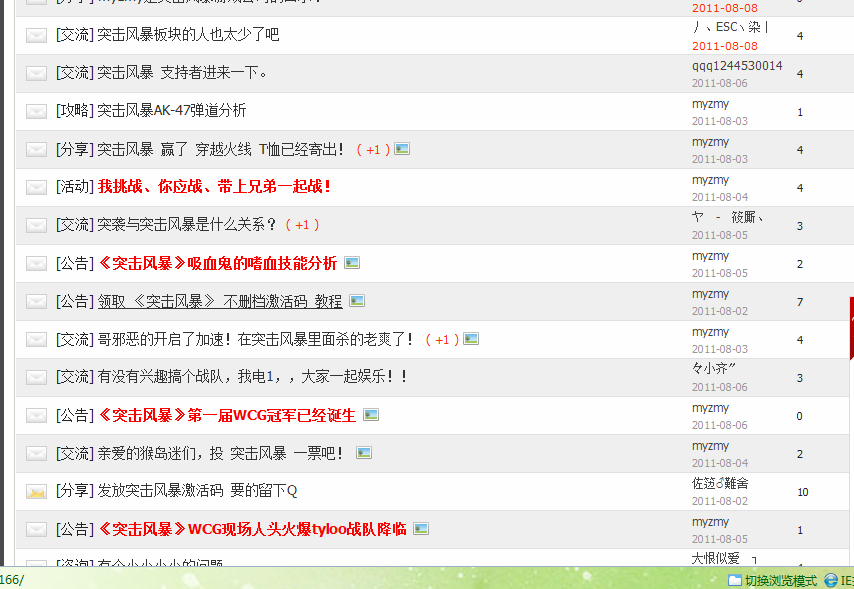This screenshot has width=854, height=589.
Task: Click the envelope icon beside 吸血鬼的嗜血技能分析
Action: (x=36, y=263)
